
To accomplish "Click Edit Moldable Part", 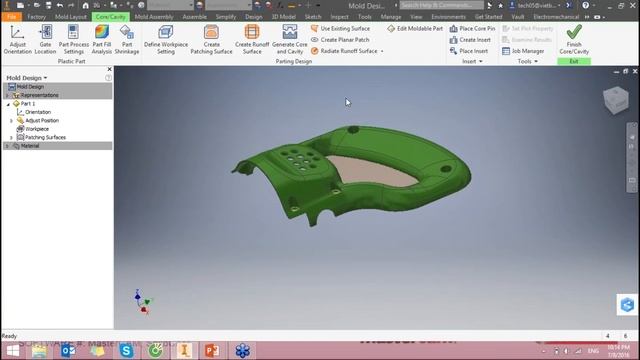I will click(415, 29).
